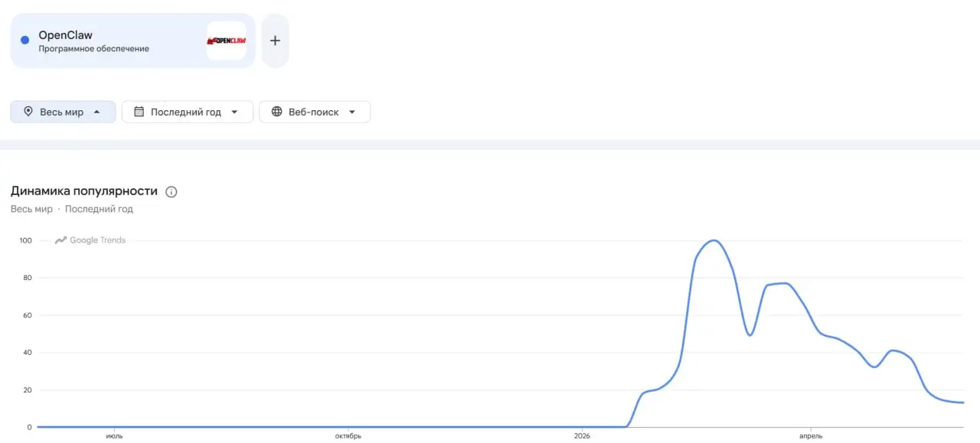980x443 pixels.
Task: Click the OpenClaw logo thumbnail
Action: (x=227, y=41)
